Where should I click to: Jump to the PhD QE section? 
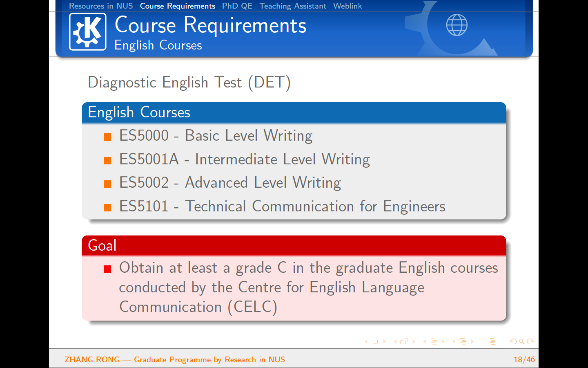pos(237,6)
